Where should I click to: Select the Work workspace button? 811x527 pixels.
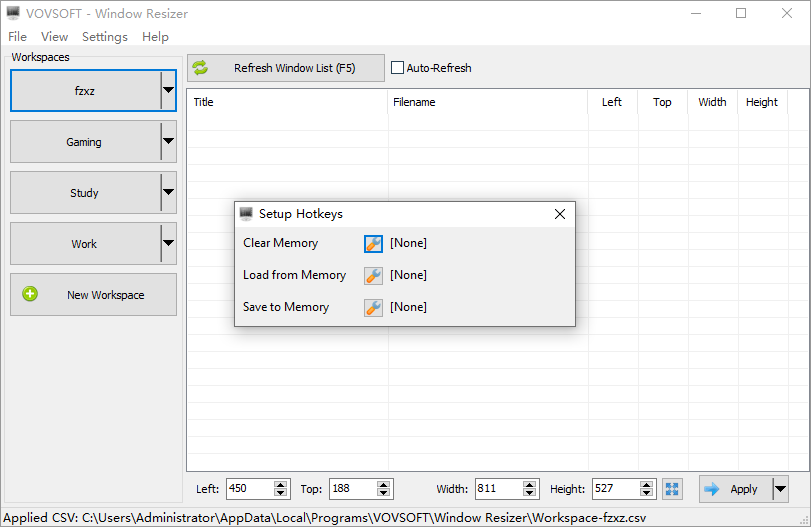coord(85,243)
